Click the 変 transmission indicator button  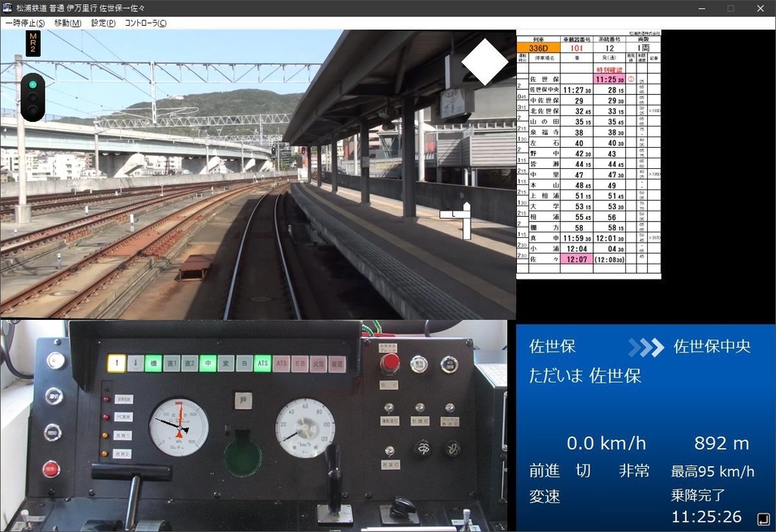click(227, 362)
